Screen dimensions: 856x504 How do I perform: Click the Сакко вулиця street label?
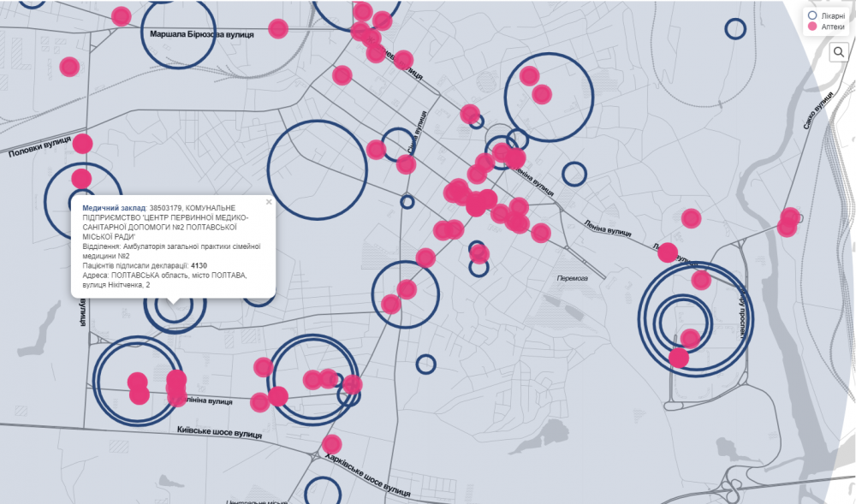coord(817,111)
